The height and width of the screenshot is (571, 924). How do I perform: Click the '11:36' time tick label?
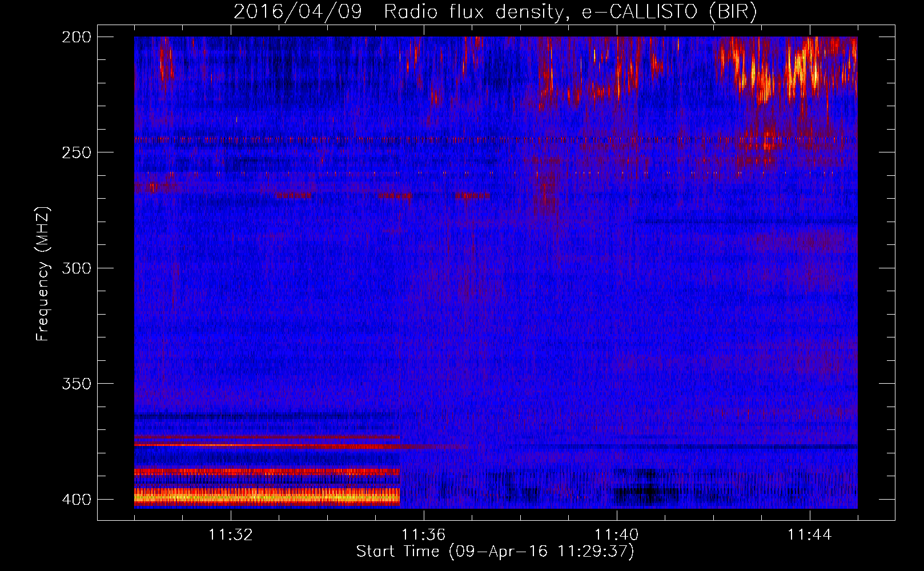point(424,535)
